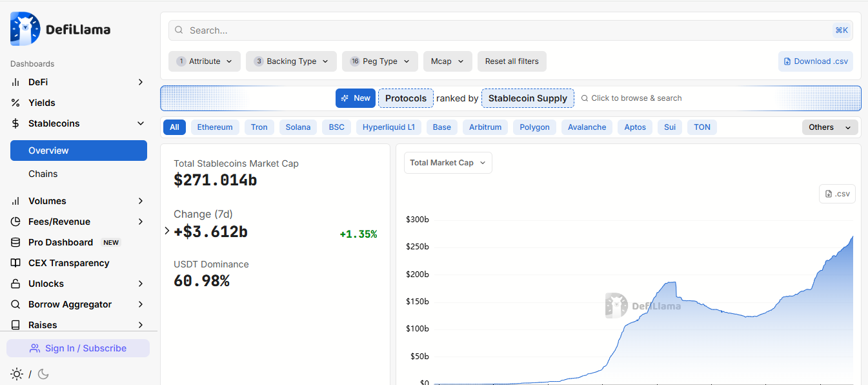Image resolution: width=868 pixels, height=385 pixels.
Task: Select the Base chain tab
Action: point(442,127)
